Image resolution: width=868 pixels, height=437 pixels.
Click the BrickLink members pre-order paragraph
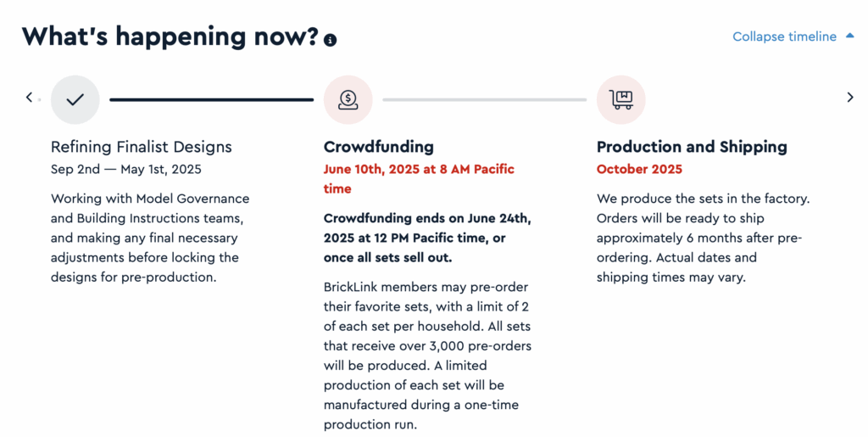[427, 356]
